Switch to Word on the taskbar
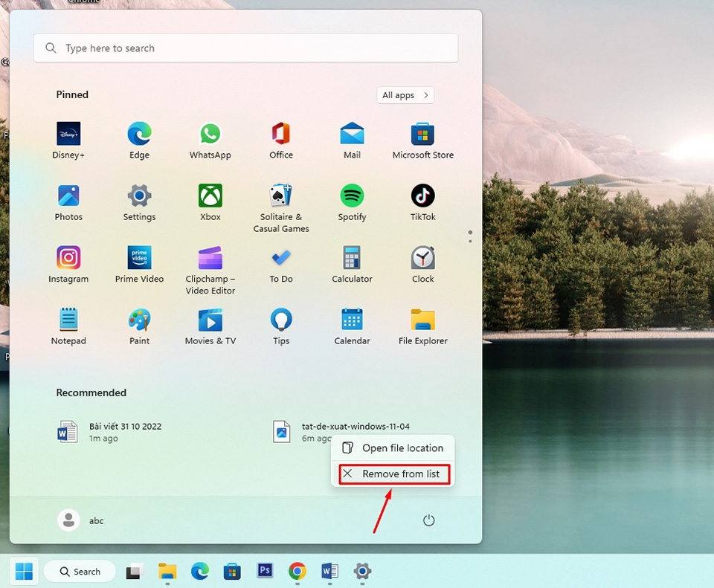Screen dimensions: 714x588 (x=329, y=571)
